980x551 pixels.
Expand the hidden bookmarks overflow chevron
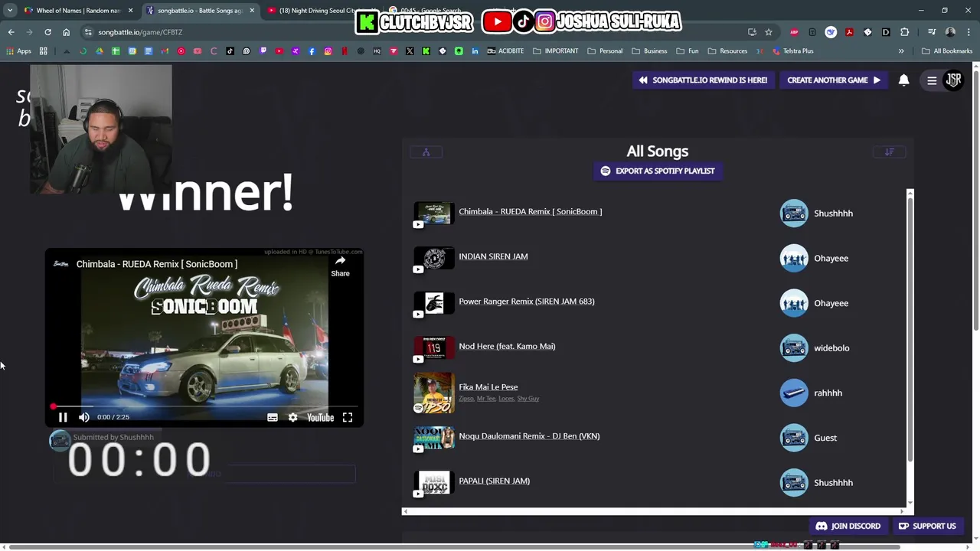(901, 51)
